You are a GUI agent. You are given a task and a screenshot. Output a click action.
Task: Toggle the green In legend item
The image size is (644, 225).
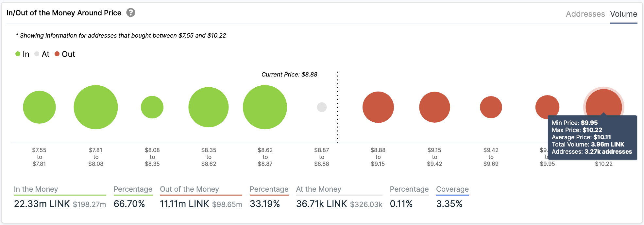(22, 54)
